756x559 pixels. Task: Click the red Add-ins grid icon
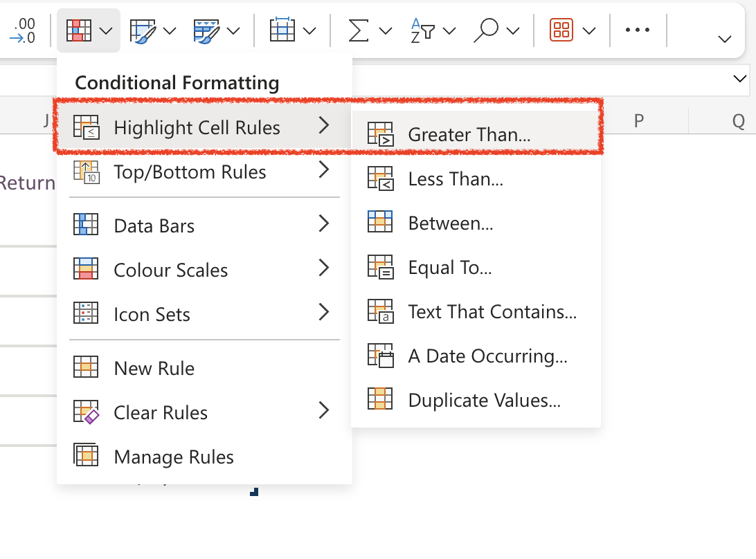[x=561, y=30]
